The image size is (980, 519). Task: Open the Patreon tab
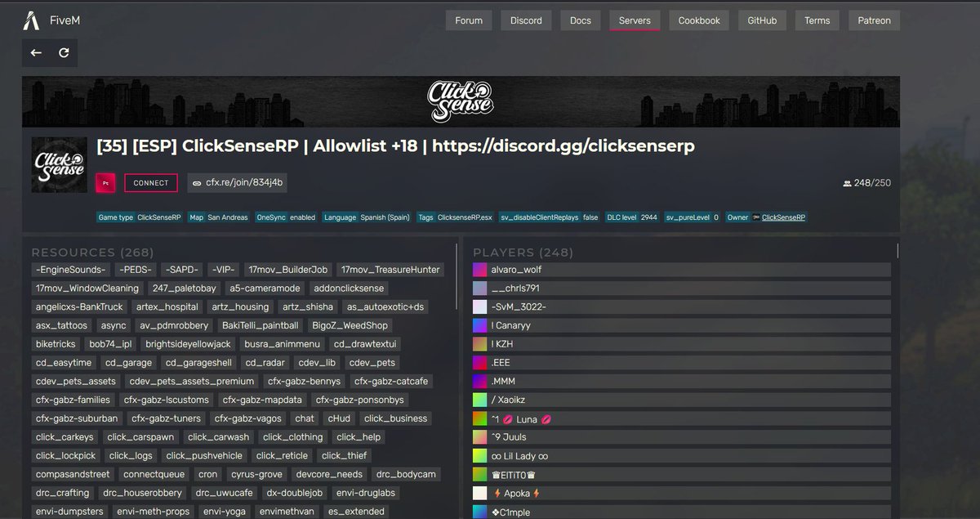point(874,20)
